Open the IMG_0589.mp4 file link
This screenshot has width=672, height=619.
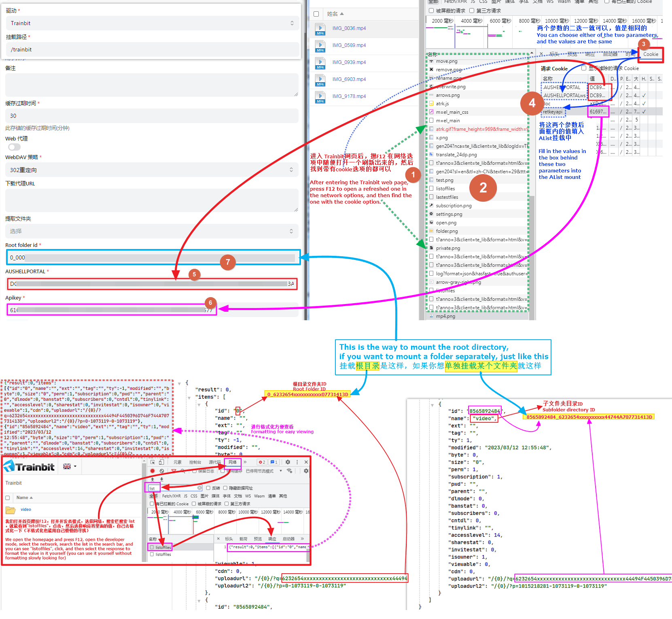tap(349, 45)
